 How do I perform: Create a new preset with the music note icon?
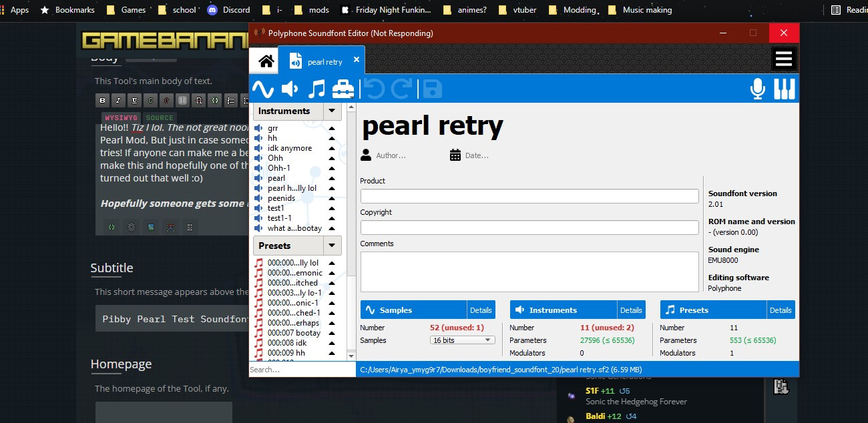[x=315, y=87]
